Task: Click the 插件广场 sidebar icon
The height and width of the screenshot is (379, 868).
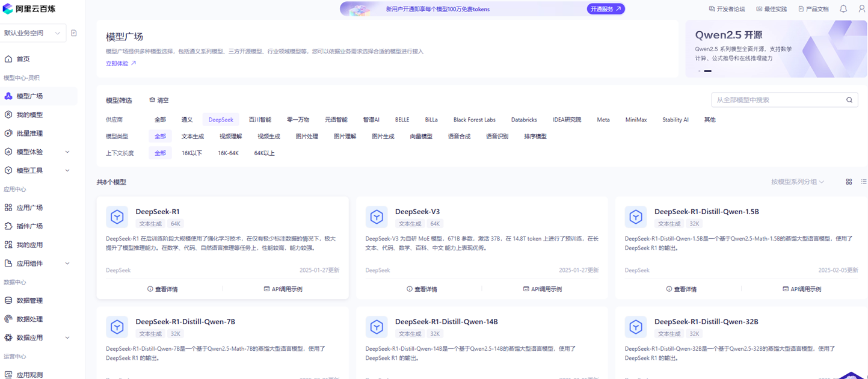Action: tap(8, 226)
